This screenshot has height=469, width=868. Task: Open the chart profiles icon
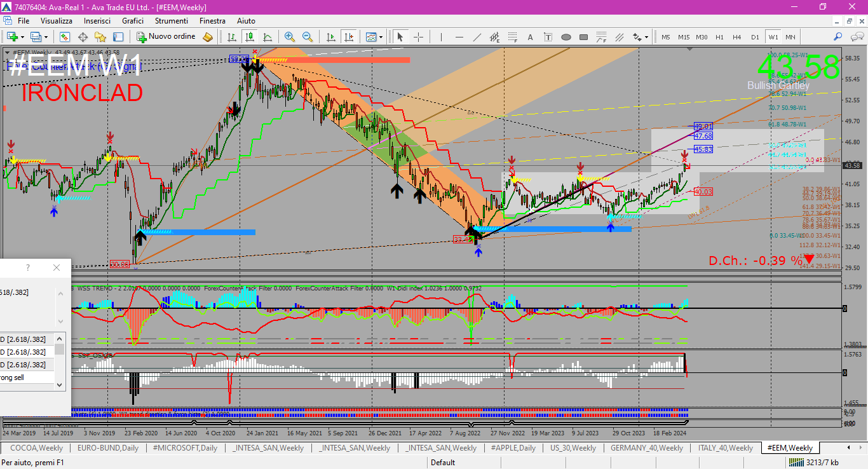click(36, 37)
